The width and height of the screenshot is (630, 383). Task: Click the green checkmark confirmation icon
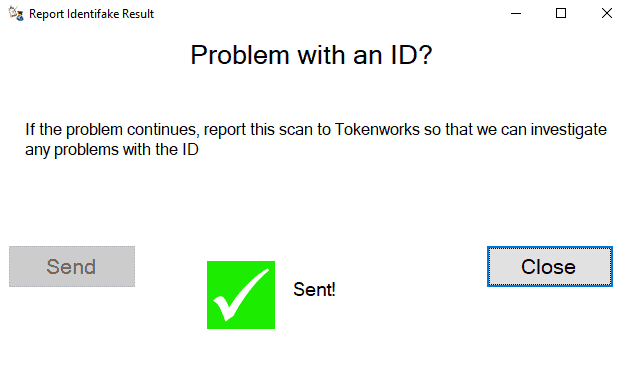[x=241, y=295]
